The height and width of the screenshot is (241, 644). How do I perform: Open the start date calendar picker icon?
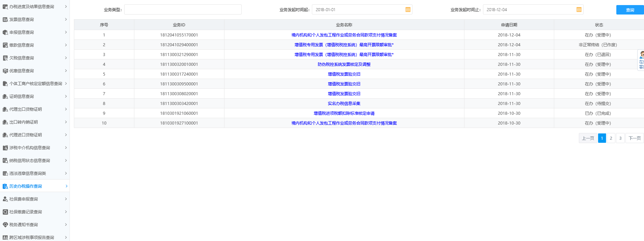point(408,10)
